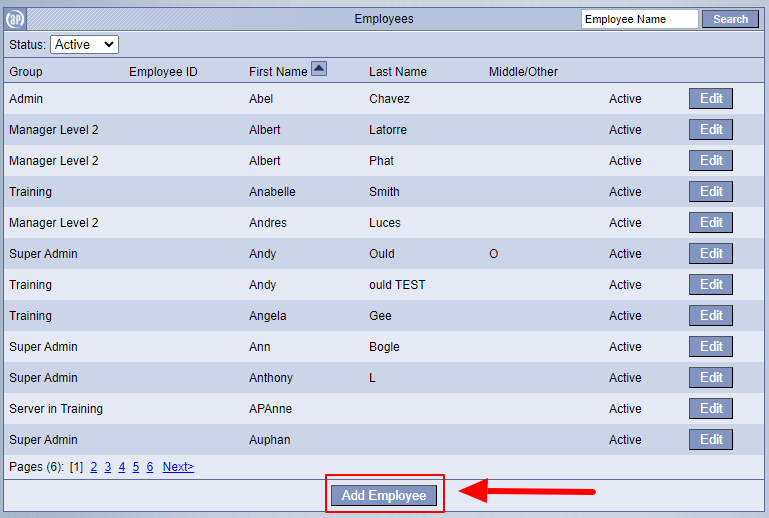
Task: Click the Search button
Action: coord(730,19)
